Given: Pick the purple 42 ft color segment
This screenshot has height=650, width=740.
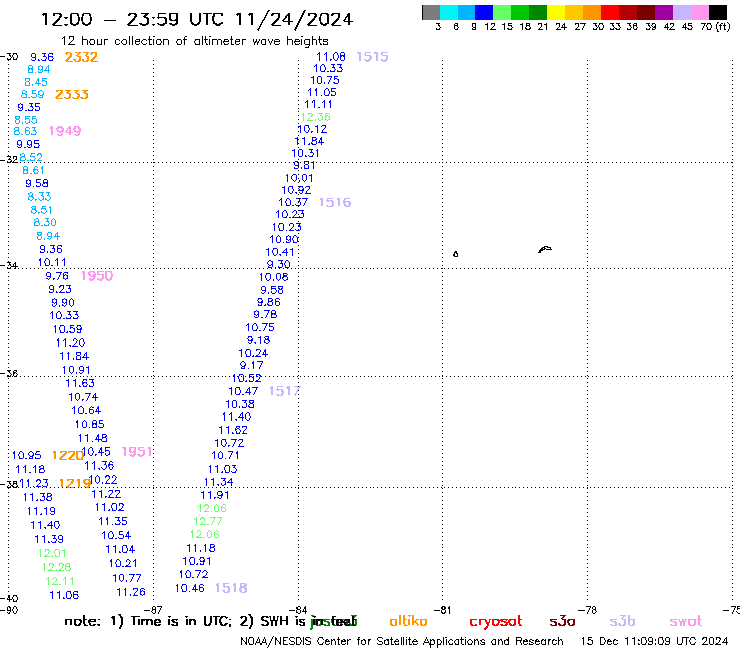Looking at the screenshot, I should point(664,12).
